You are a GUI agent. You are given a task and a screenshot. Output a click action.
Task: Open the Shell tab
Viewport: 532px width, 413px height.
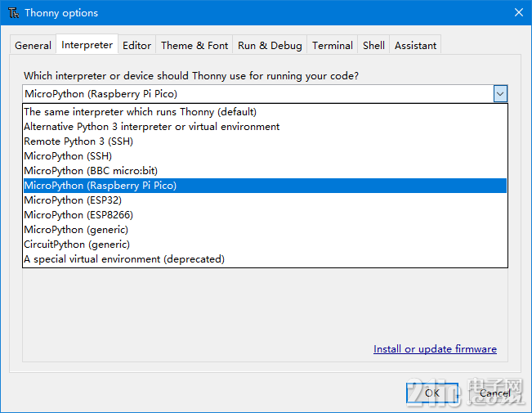[x=373, y=46]
